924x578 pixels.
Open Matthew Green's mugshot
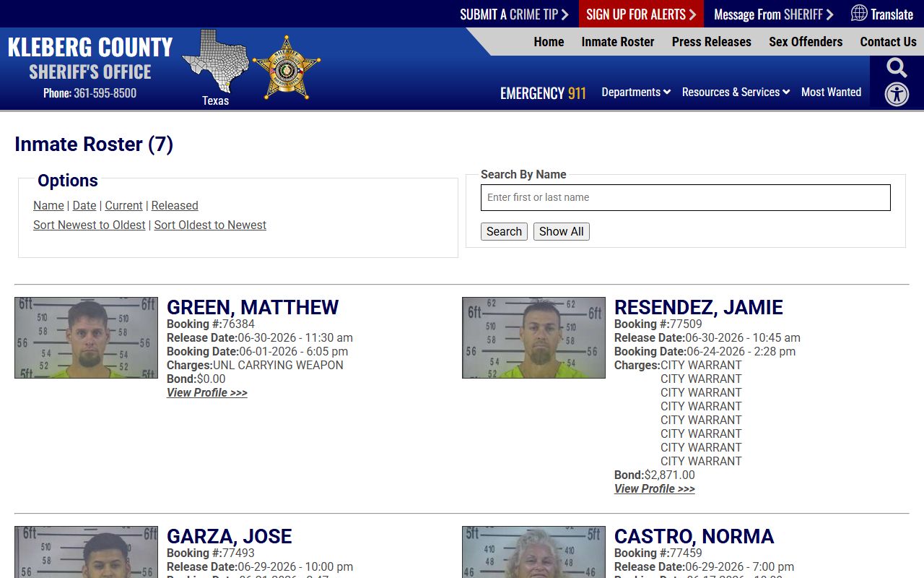(x=86, y=337)
